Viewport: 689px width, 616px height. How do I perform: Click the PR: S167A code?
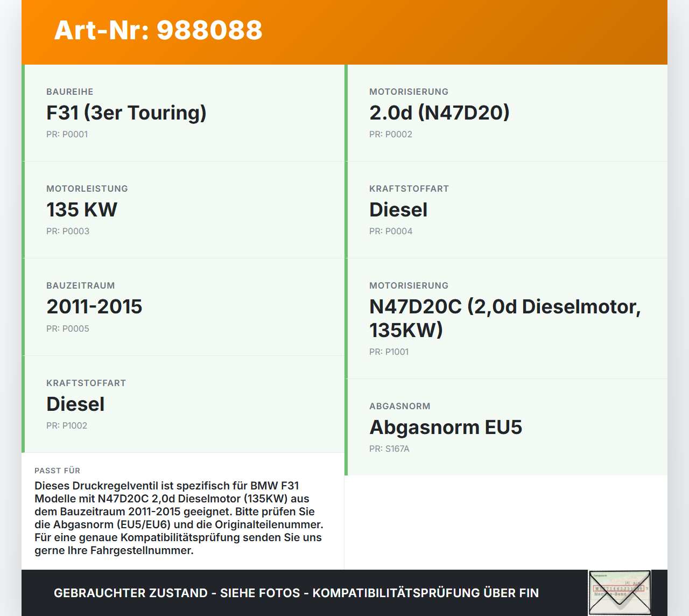pos(389,449)
